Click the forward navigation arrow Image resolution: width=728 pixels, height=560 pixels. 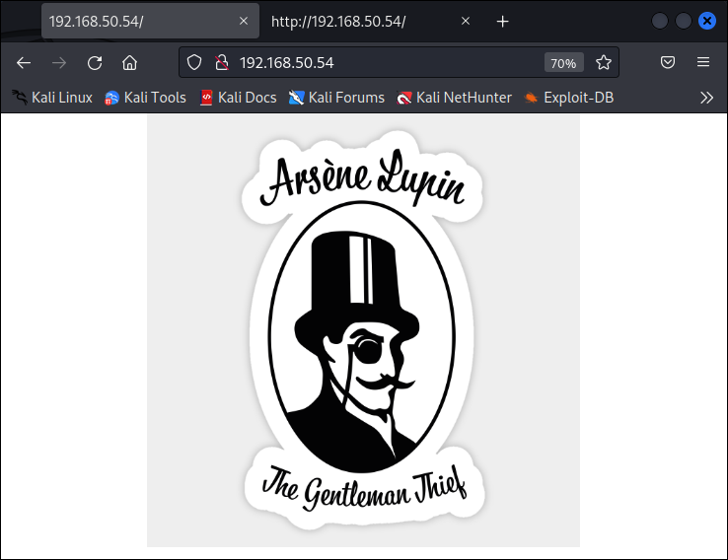pyautogui.click(x=59, y=63)
